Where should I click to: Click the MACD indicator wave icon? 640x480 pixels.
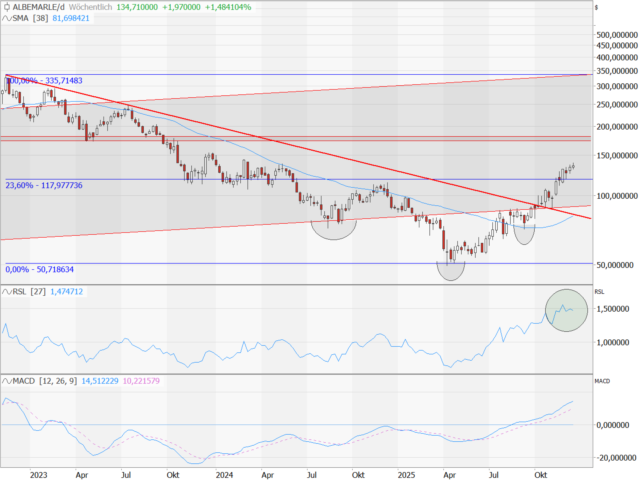pyautogui.click(x=7, y=381)
